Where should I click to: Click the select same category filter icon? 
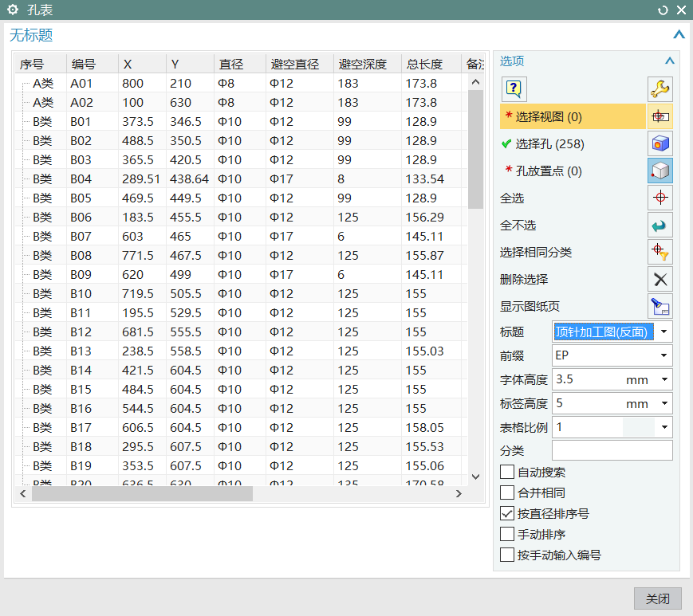pyautogui.click(x=660, y=252)
